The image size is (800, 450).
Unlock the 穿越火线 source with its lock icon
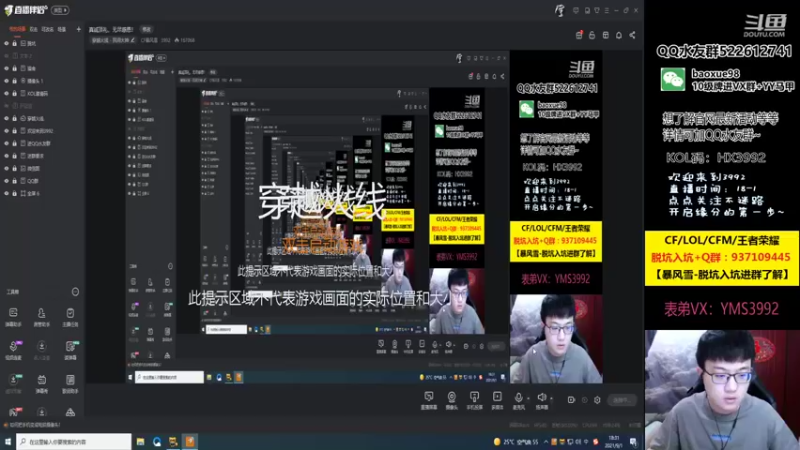pos(14,118)
